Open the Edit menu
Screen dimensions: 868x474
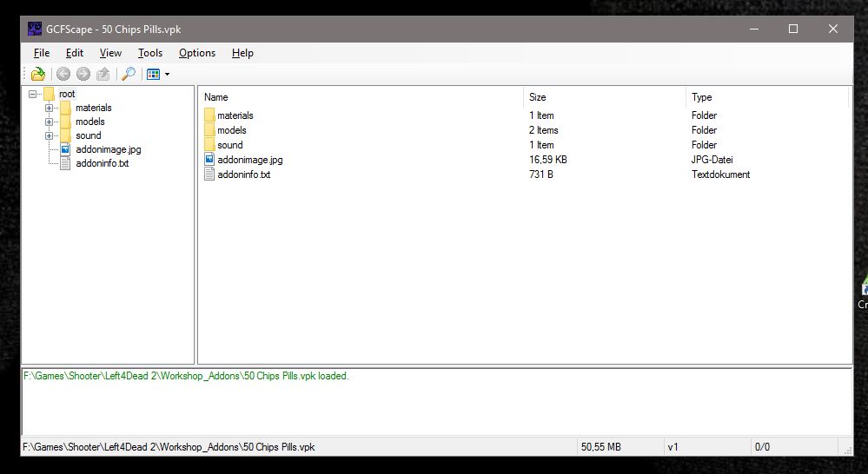74,53
